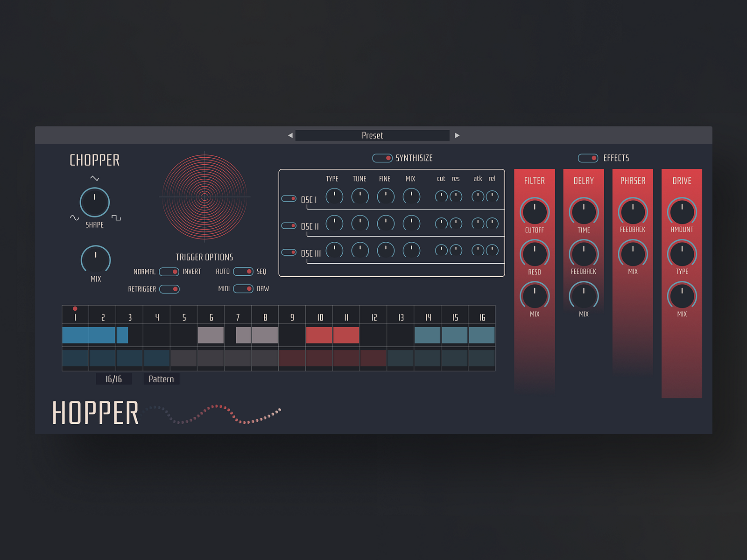Select the DELAY effect header

point(584,181)
